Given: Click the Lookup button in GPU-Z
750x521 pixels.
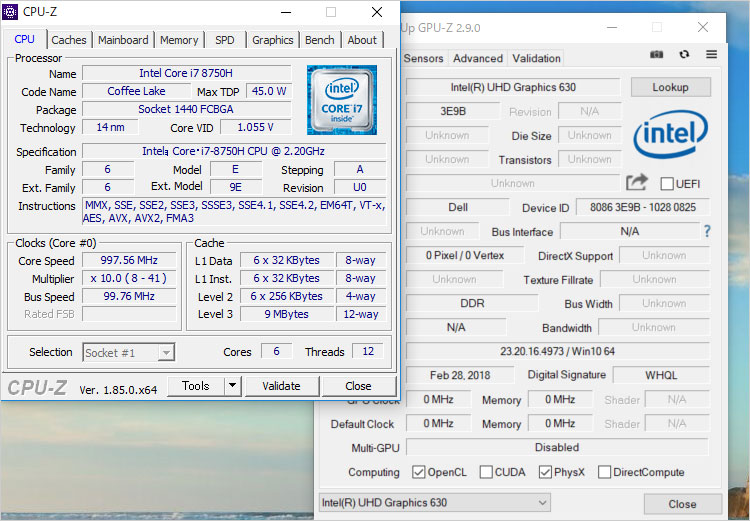Looking at the screenshot, I should pos(670,87).
